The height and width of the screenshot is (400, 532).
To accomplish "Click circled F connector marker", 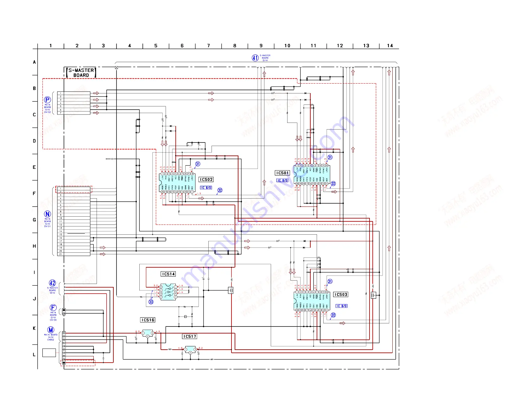I will (x=53, y=308).
